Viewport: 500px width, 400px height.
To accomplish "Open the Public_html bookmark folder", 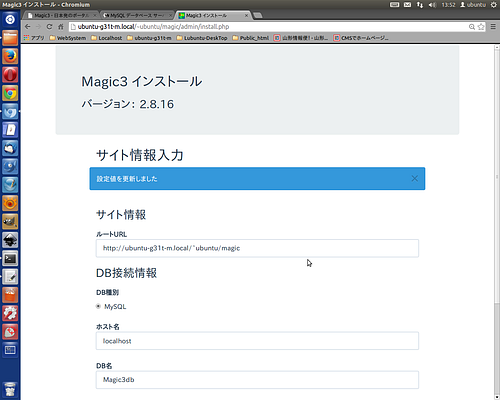I will coord(251,38).
